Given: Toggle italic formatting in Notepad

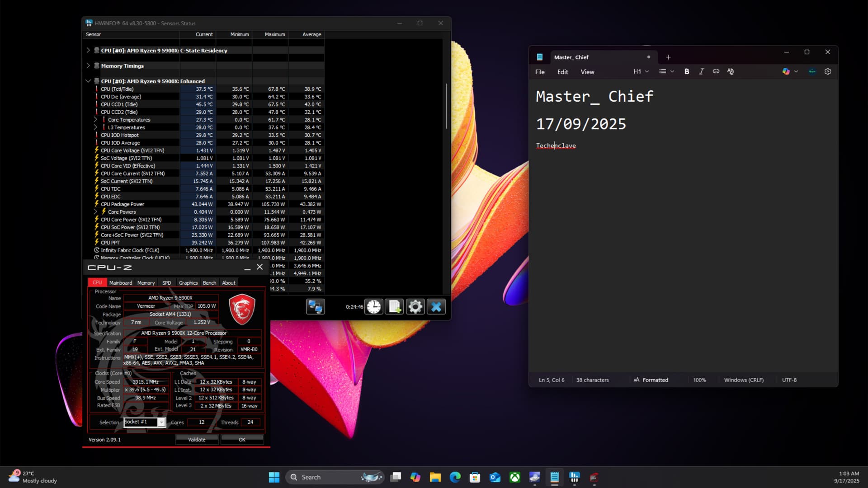Looking at the screenshot, I should (x=701, y=71).
